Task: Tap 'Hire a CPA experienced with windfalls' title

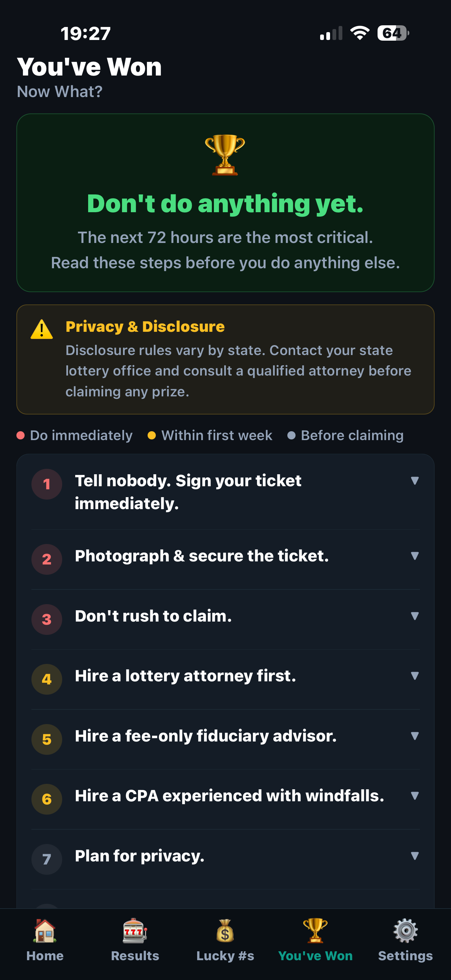Action: [x=229, y=796]
